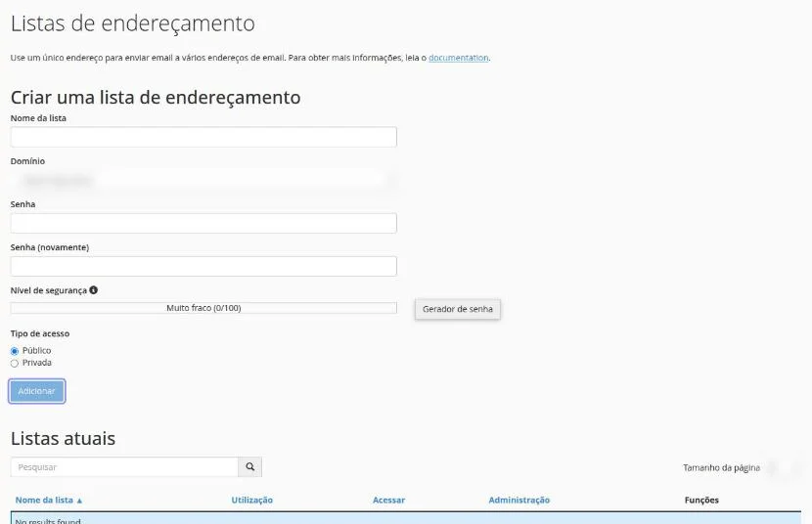Sort by Nome da lista column
Image resolution: width=812 pixels, height=524 pixels.
(49, 501)
